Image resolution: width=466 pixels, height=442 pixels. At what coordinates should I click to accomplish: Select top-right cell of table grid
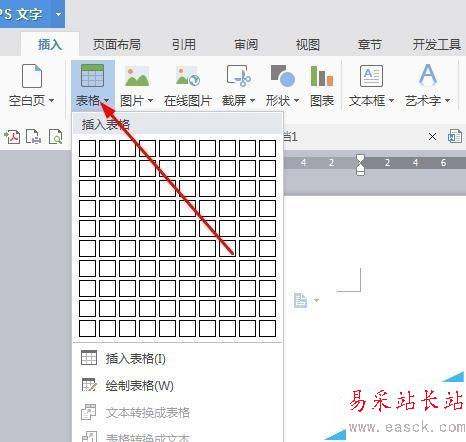point(267,148)
